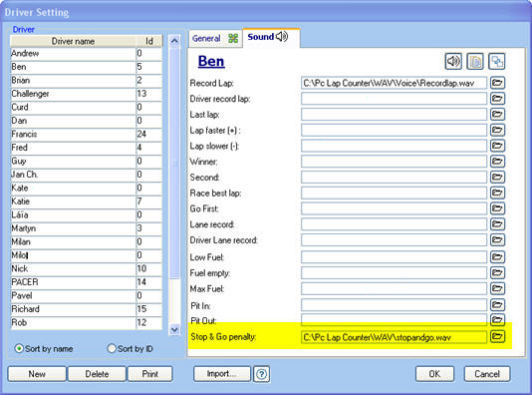
Task: Click the Record Lap path input field
Action: pyautogui.click(x=394, y=83)
